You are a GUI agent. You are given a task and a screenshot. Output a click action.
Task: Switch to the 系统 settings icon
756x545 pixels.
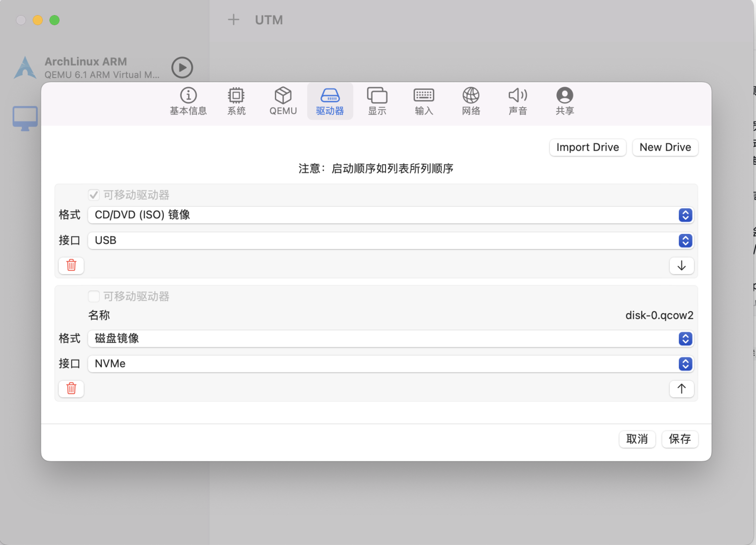236,101
